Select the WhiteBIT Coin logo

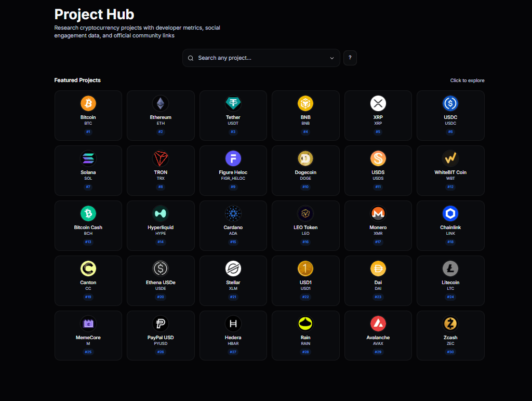450,158
